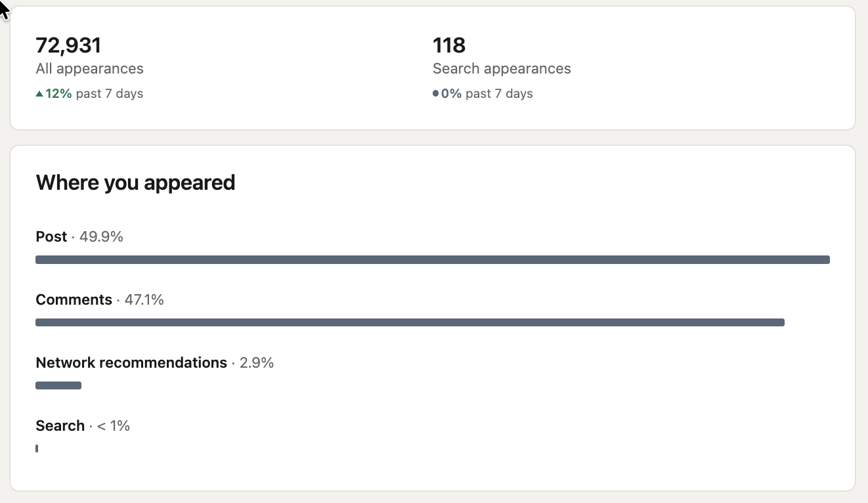This screenshot has width=868, height=503.
Task: Click the Post 49.9% label
Action: tap(79, 236)
